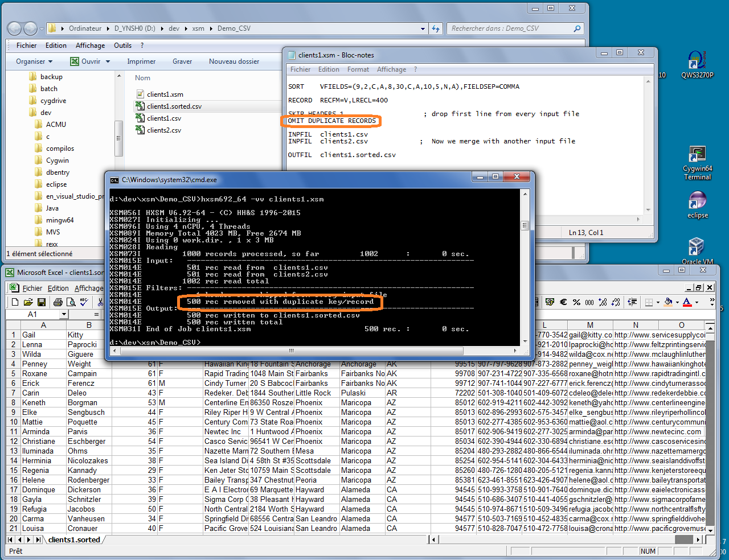Open the Organiser dropdown in Explorer
The image size is (729, 560).
(34, 61)
